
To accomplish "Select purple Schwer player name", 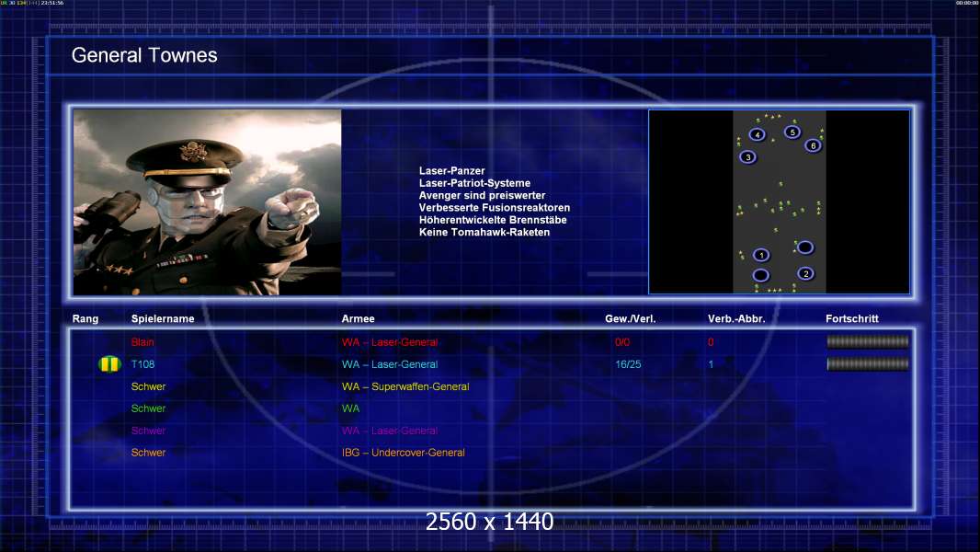I will click(x=148, y=431).
